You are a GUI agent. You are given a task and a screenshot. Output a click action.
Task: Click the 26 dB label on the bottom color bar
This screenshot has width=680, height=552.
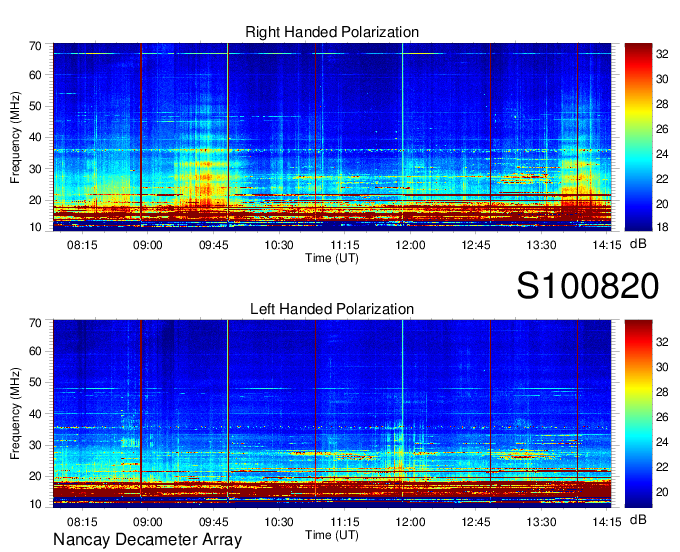[x=662, y=417]
